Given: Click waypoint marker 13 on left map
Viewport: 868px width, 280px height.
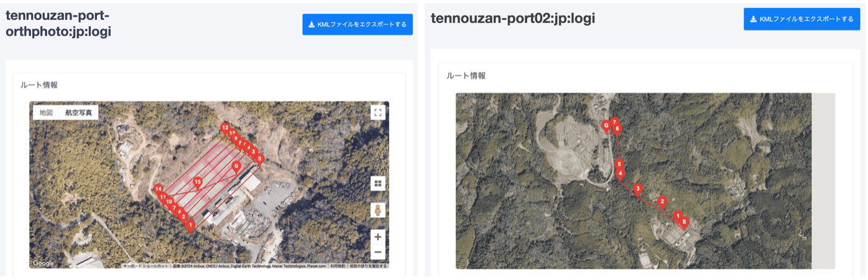Looking at the screenshot, I should [x=225, y=128].
